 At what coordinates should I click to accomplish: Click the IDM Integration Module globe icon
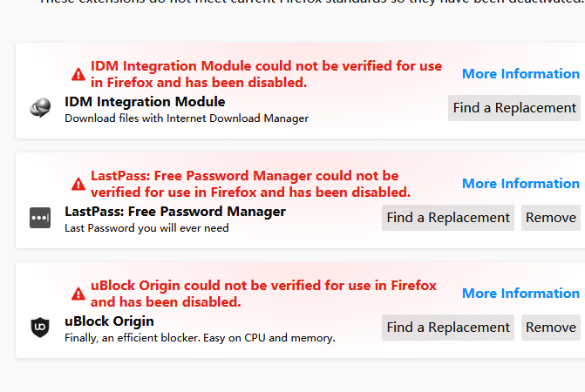click(x=40, y=108)
